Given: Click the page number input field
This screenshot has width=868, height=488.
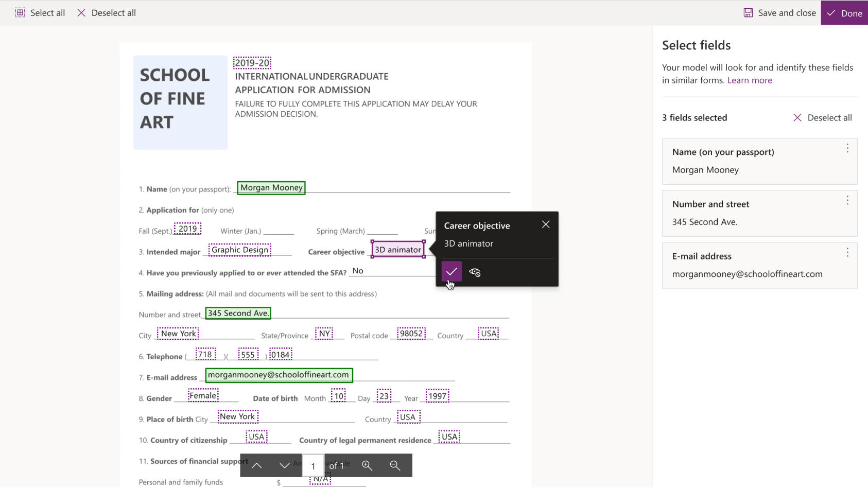Looking at the screenshot, I should pyautogui.click(x=314, y=465).
